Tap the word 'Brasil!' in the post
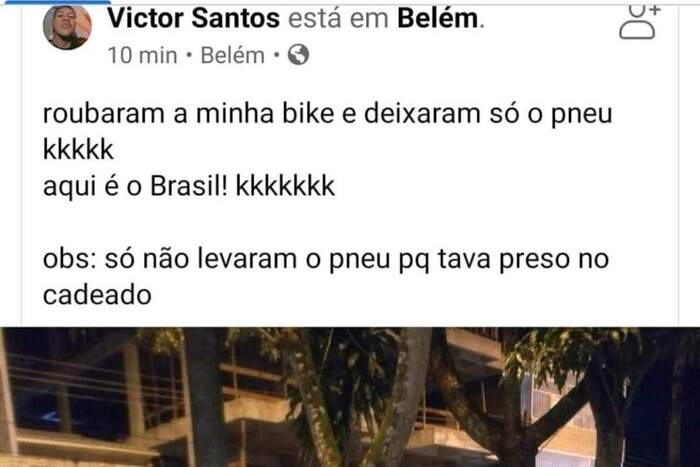Viewport: 700px width, 467px height. click(x=189, y=186)
